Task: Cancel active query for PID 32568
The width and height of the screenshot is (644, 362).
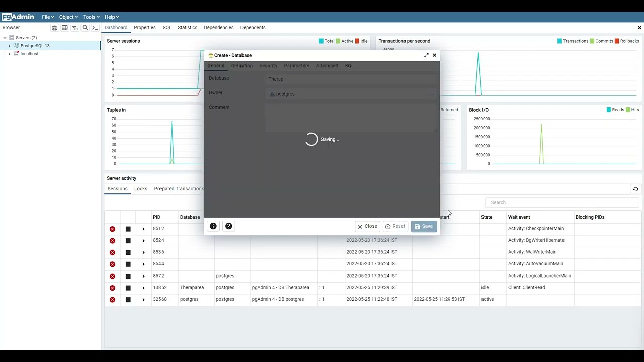Action: point(128,300)
